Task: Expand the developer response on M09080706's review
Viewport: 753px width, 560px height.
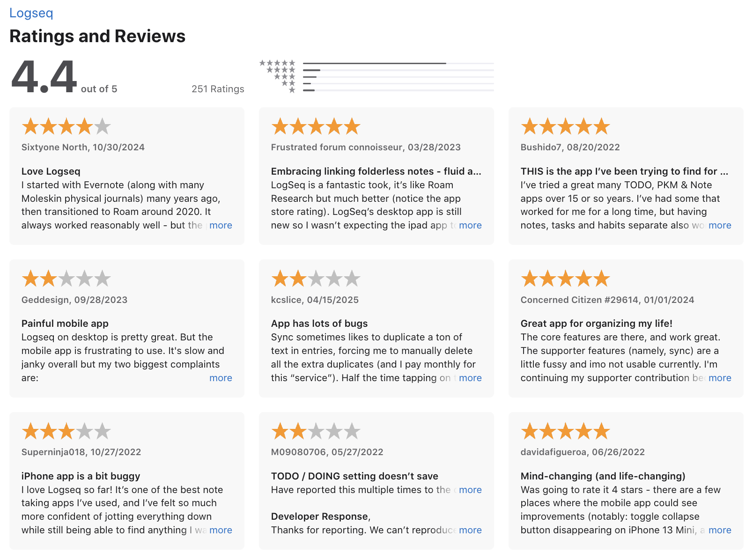Action: [470, 530]
